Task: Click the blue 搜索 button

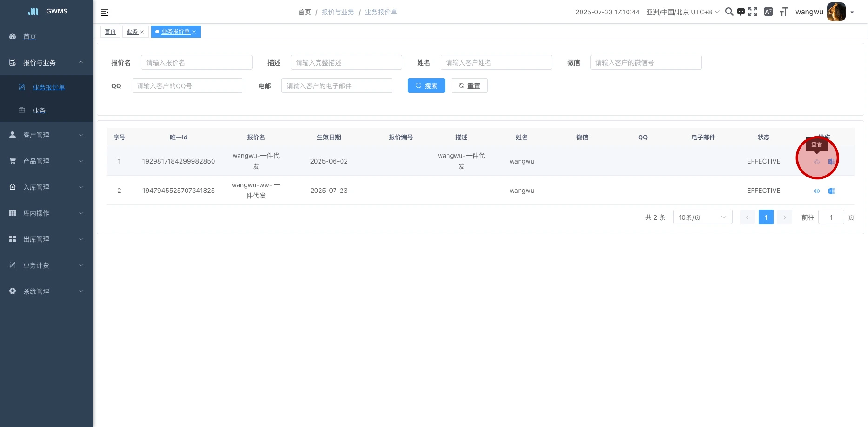Action: click(426, 86)
